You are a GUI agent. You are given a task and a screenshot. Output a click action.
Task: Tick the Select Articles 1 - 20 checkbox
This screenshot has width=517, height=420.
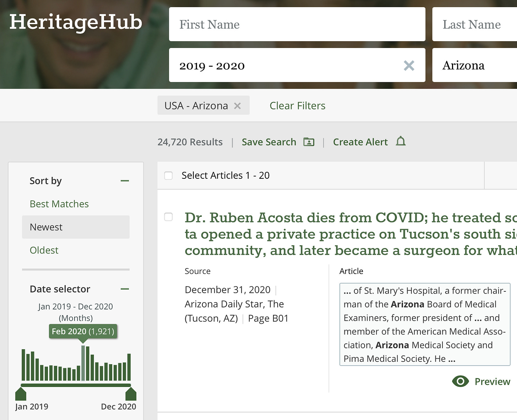click(x=168, y=176)
